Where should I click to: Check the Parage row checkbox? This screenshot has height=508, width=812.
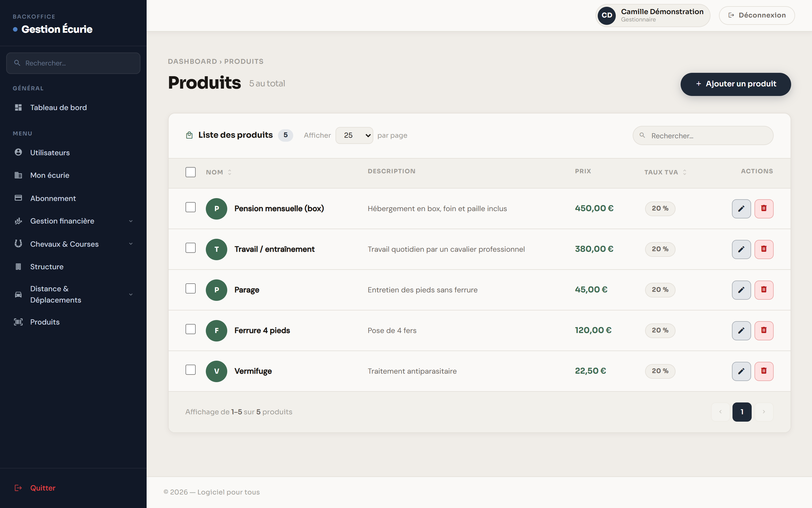point(191,289)
